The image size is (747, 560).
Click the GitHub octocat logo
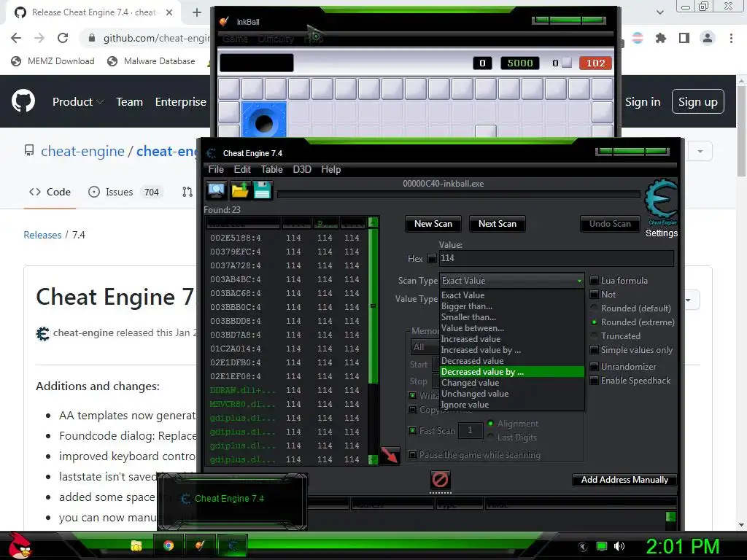[x=23, y=101]
